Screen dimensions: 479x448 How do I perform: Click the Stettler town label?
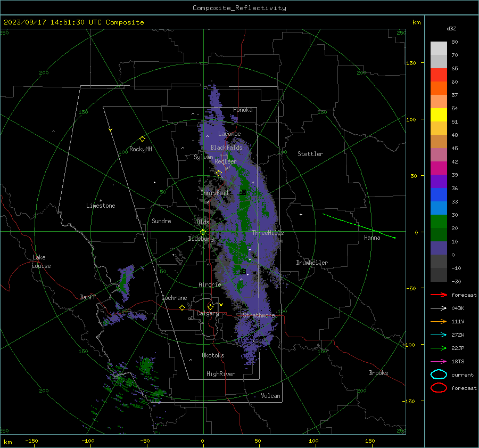tap(310, 154)
